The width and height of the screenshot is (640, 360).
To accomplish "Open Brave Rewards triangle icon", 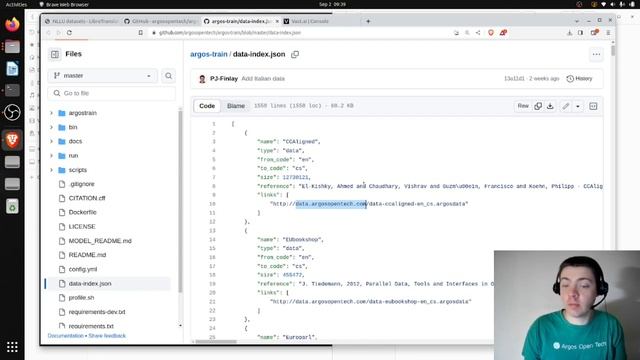I will click(x=503, y=33).
